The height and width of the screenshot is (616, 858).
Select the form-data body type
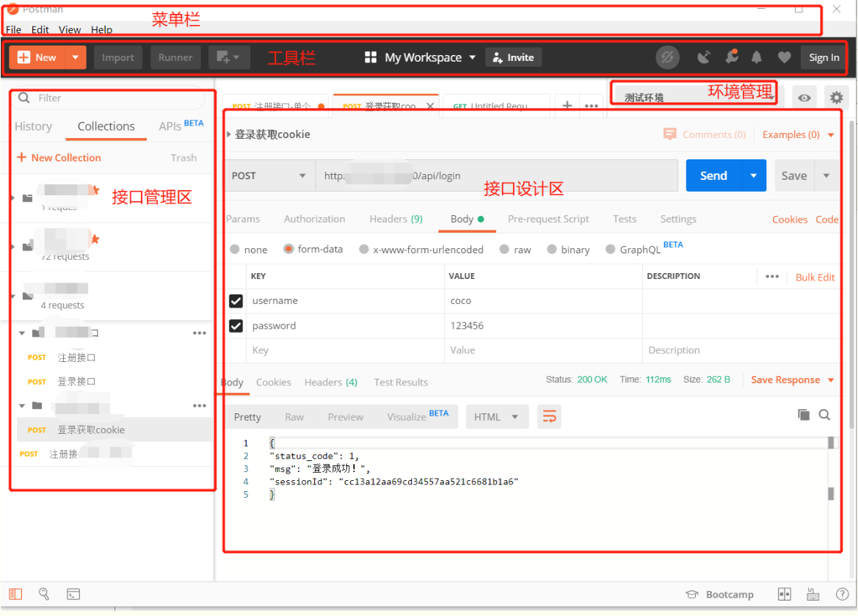click(288, 249)
